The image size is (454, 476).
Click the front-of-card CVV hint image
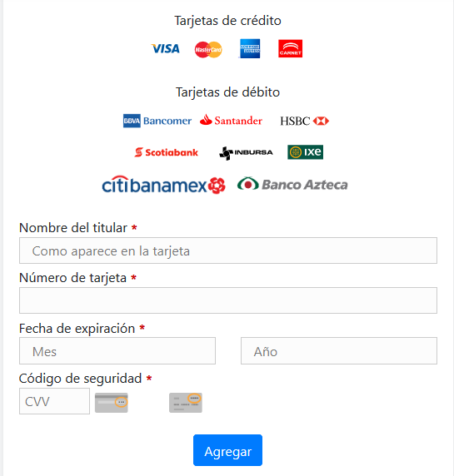(x=186, y=403)
